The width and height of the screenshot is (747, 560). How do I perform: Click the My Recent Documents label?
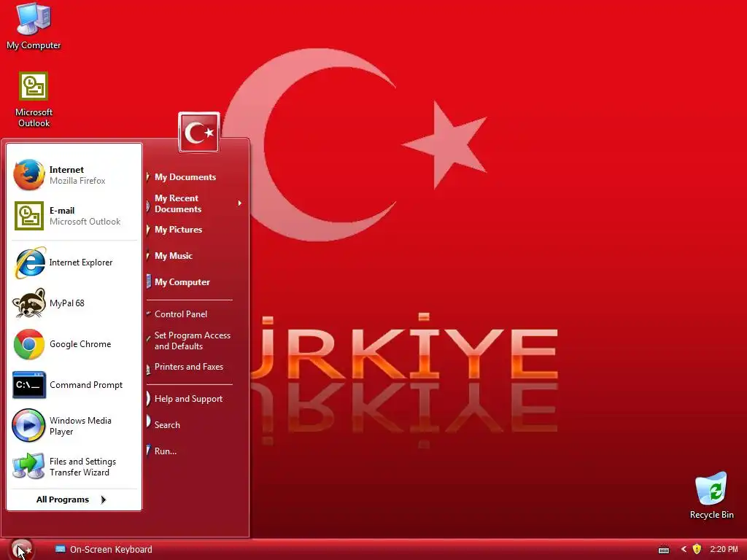(178, 203)
